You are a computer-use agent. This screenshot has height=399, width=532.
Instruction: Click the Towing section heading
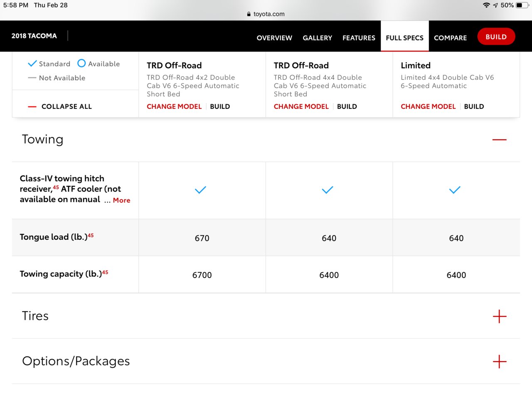pos(42,139)
